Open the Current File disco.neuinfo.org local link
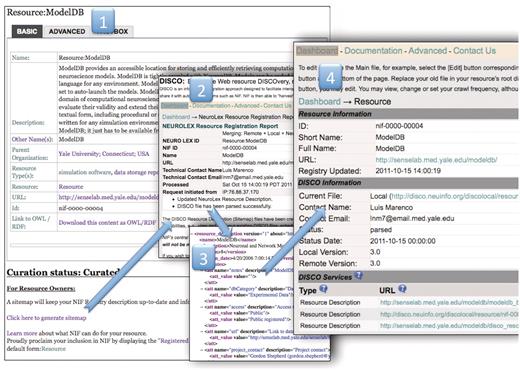Viewport: 520px width, 370px height. click(455, 196)
